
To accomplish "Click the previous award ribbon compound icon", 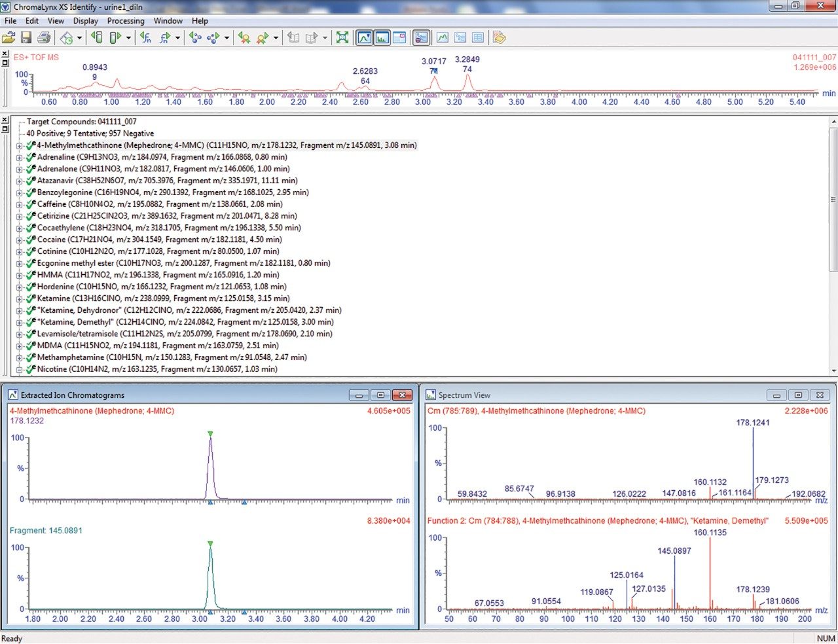I will point(244,38).
